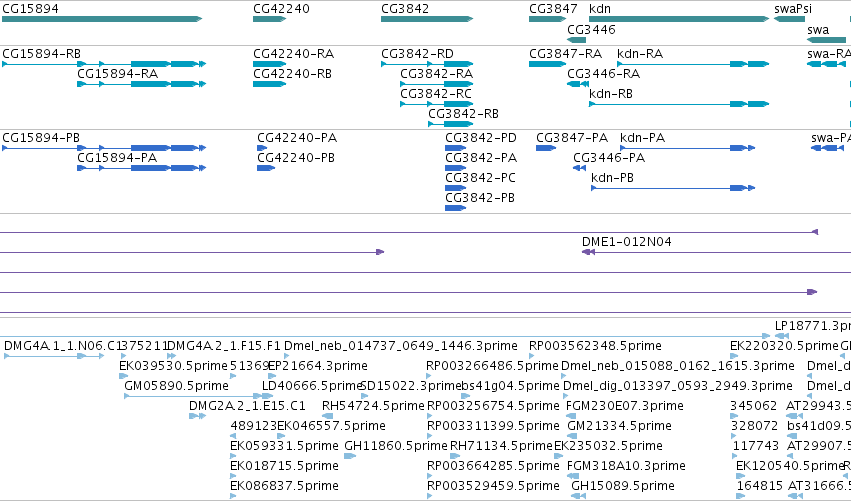Click DMG2A.2_1.E15.C1 label
851x501 pixels.
[247, 406]
